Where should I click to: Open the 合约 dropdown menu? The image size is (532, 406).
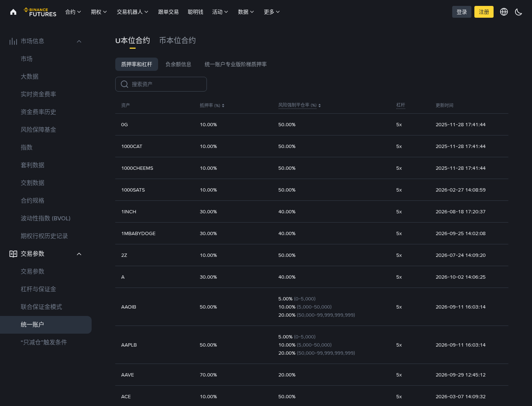point(73,12)
